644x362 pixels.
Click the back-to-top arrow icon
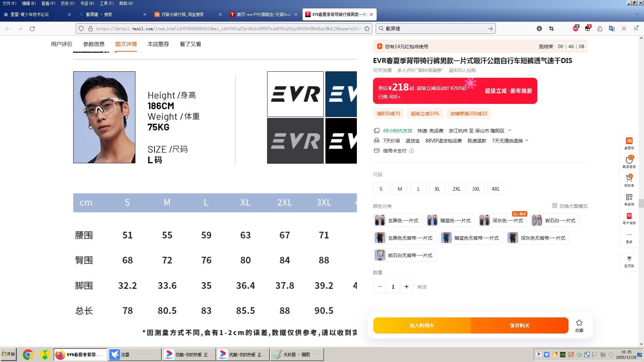tap(629, 259)
